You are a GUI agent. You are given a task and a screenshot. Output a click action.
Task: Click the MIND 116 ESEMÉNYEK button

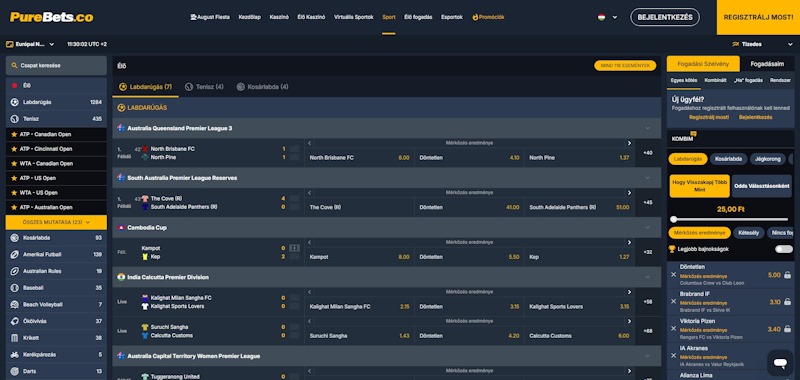click(625, 66)
